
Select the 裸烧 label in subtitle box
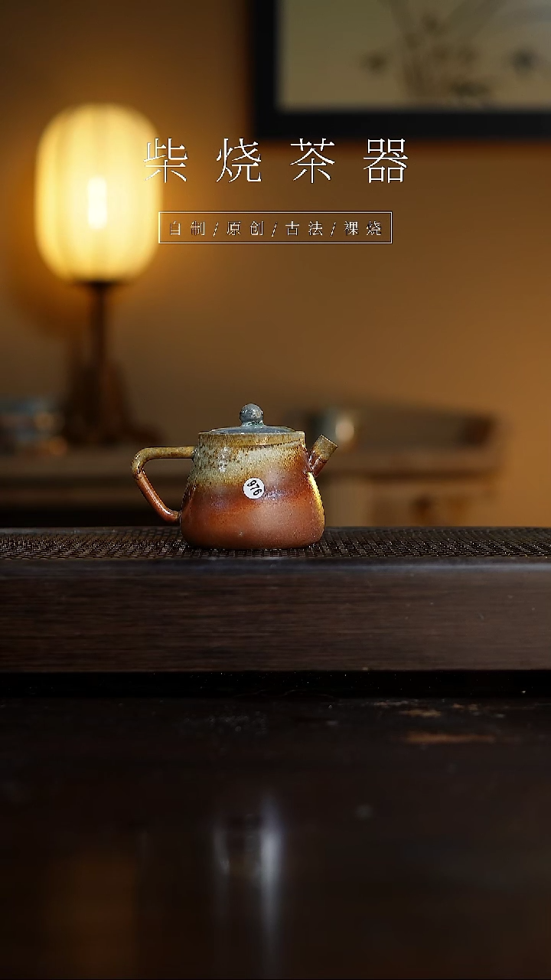click(363, 228)
